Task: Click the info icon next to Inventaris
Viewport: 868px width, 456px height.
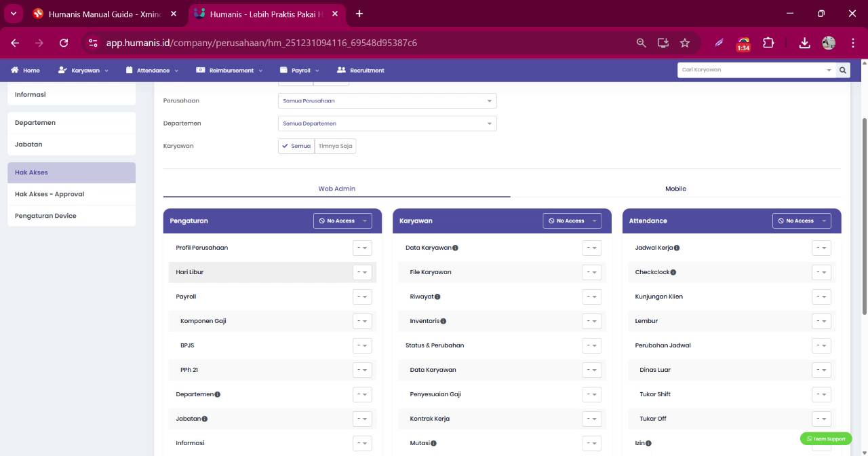Action: 443,321
